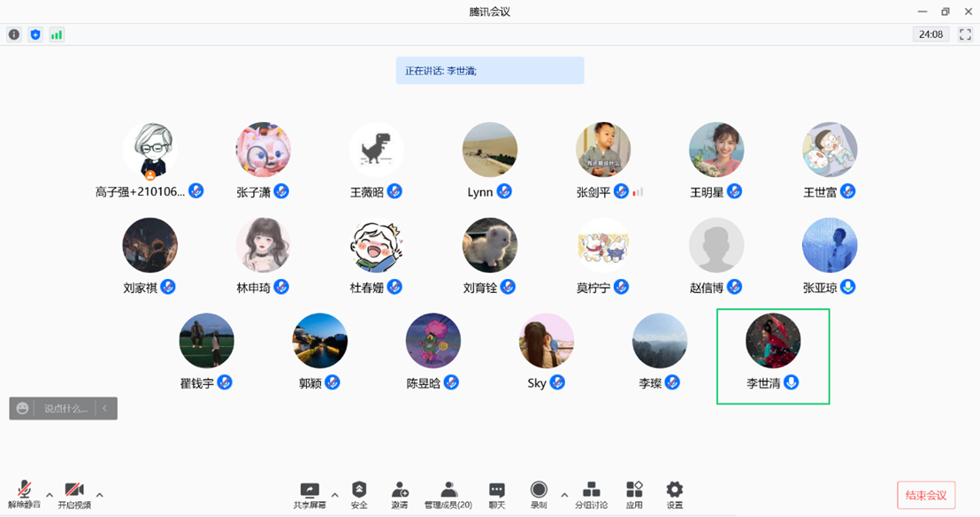Open meeting Settings (设置)
This screenshot has height=517, width=980.
pos(675,494)
